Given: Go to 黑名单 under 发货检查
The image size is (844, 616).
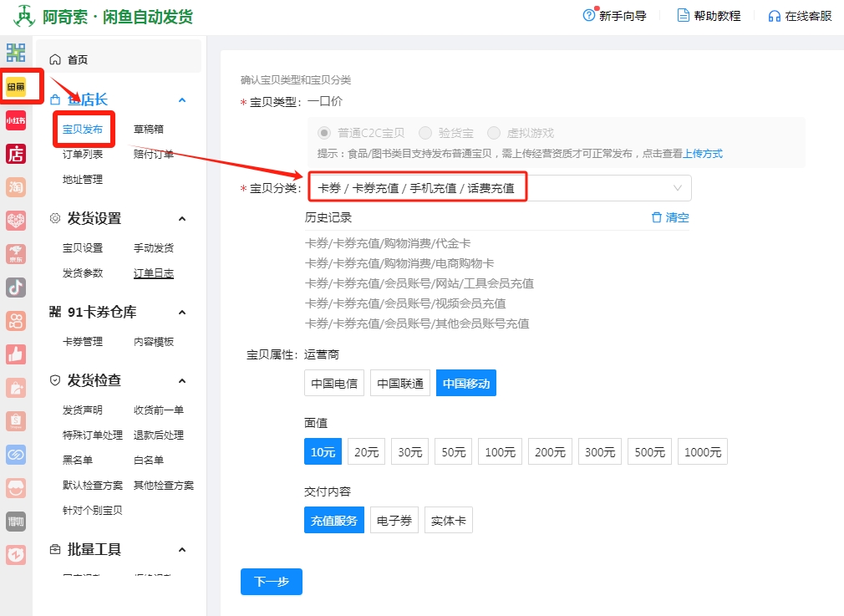Looking at the screenshot, I should (x=78, y=460).
